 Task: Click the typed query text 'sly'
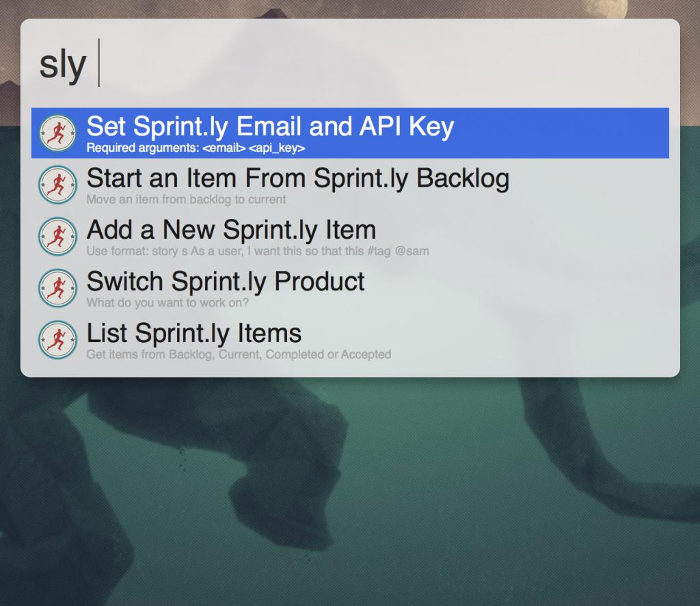[62, 64]
